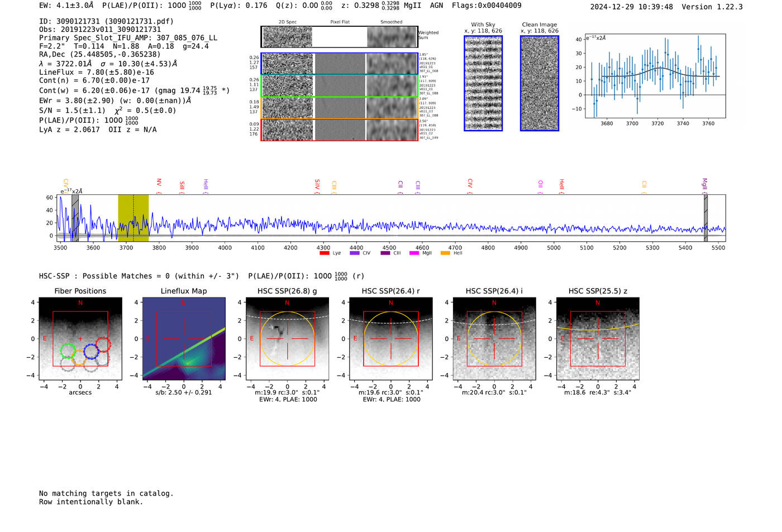Select the red fiber circle in Fiber Positions
The image size is (782, 532).
click(x=103, y=344)
